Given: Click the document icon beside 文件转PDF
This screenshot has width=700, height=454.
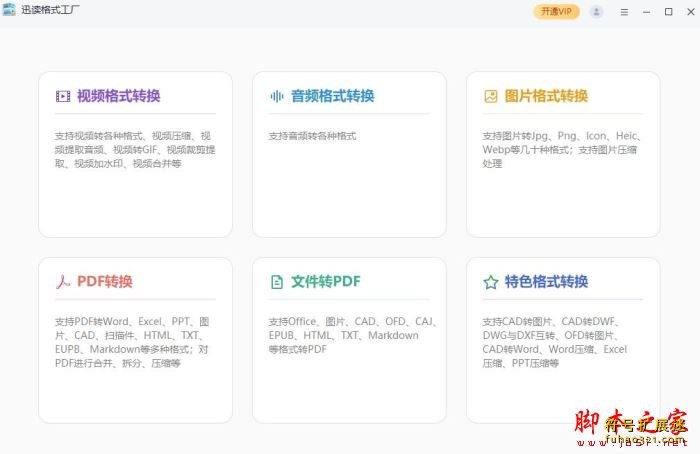Looking at the screenshot, I should pos(277,282).
